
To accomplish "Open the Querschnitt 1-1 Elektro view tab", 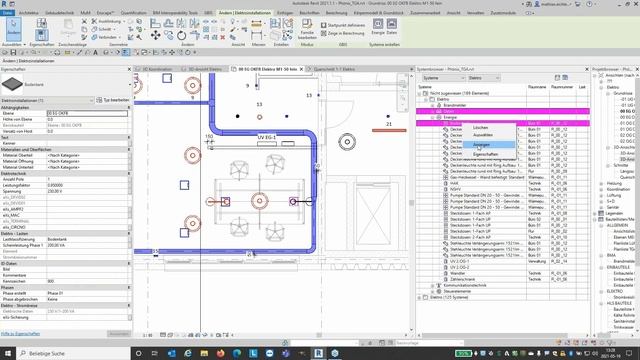I will [334, 69].
